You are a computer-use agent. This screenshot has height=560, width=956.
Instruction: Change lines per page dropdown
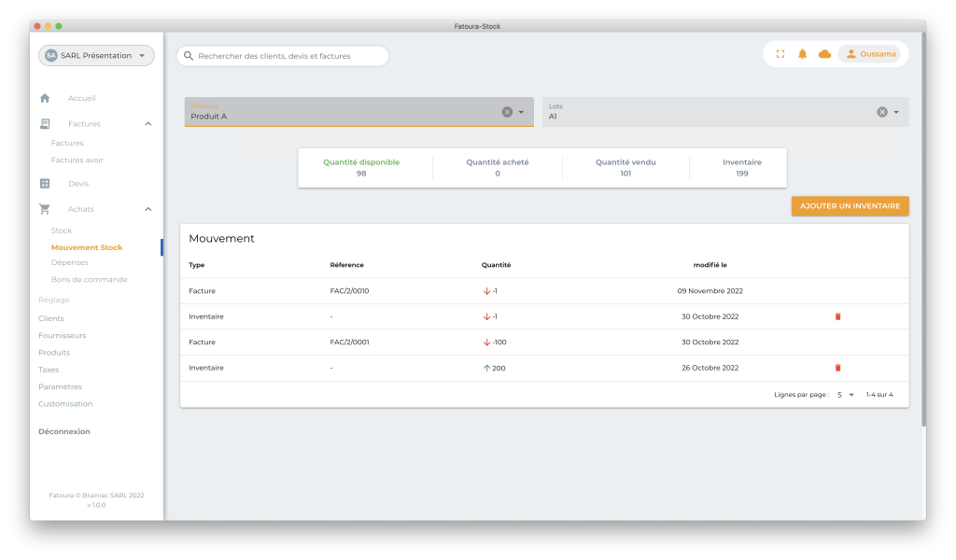pyautogui.click(x=845, y=395)
